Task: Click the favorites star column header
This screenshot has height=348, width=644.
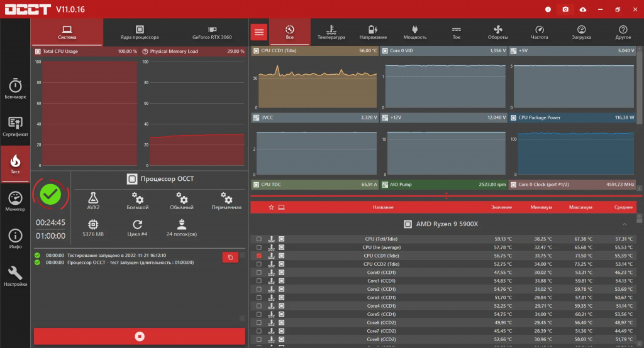Action: (271, 207)
